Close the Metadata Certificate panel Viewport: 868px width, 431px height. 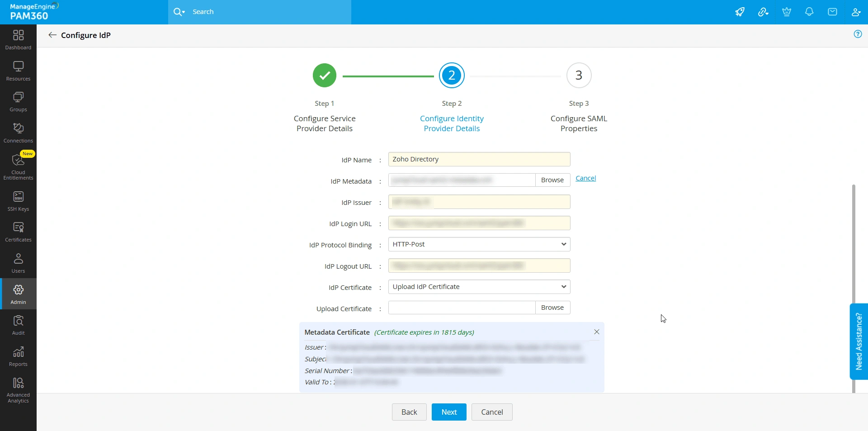[x=597, y=332]
